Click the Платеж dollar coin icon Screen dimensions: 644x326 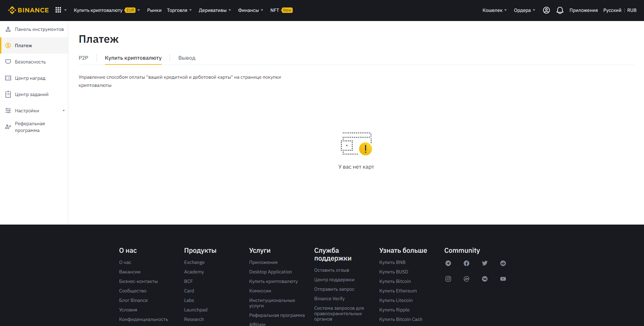[8, 45]
